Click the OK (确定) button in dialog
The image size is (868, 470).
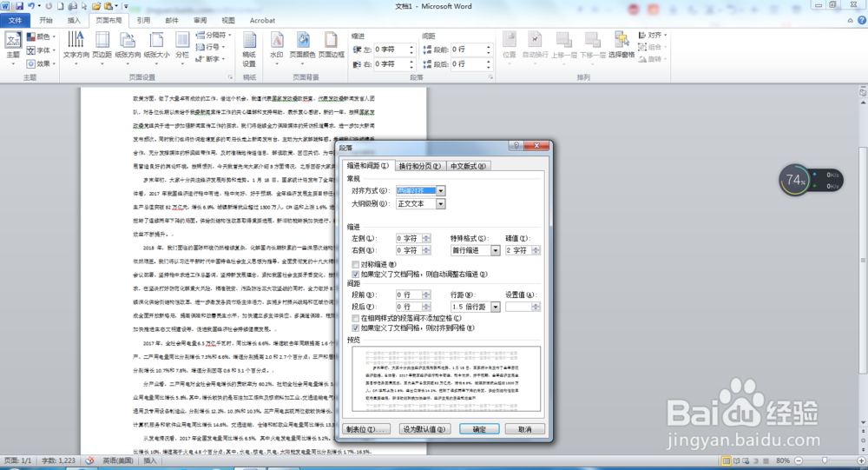479,429
